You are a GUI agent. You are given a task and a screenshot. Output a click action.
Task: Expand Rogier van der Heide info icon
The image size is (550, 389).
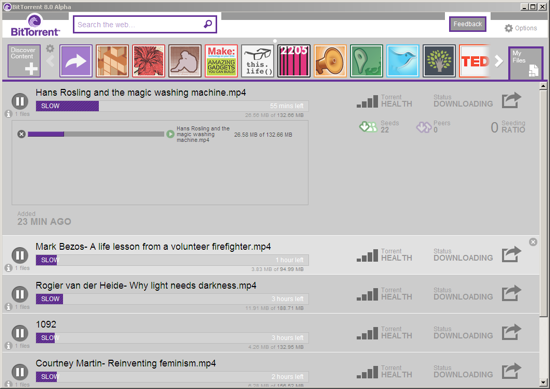point(8,307)
